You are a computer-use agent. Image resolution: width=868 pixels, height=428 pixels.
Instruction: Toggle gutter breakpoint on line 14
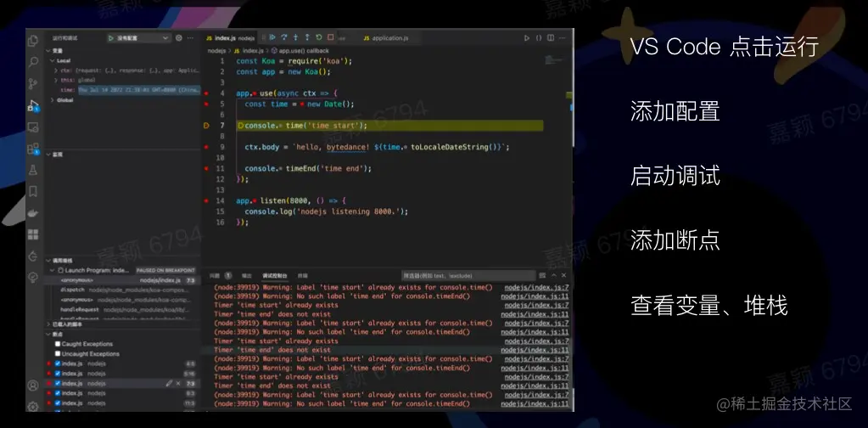point(206,200)
